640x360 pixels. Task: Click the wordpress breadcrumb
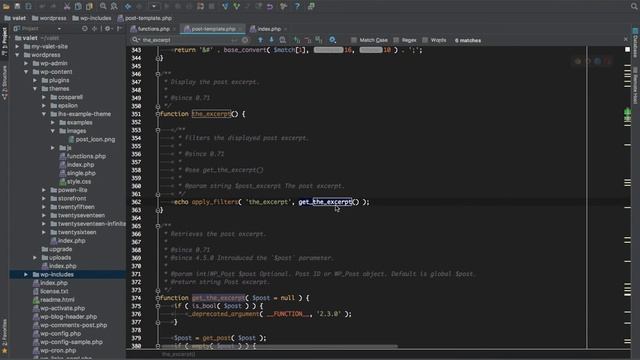pyautogui.click(x=49, y=18)
